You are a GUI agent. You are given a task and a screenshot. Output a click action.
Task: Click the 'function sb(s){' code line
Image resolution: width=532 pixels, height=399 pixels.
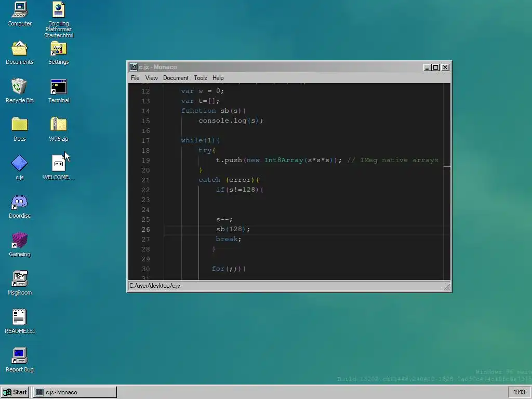click(x=214, y=111)
